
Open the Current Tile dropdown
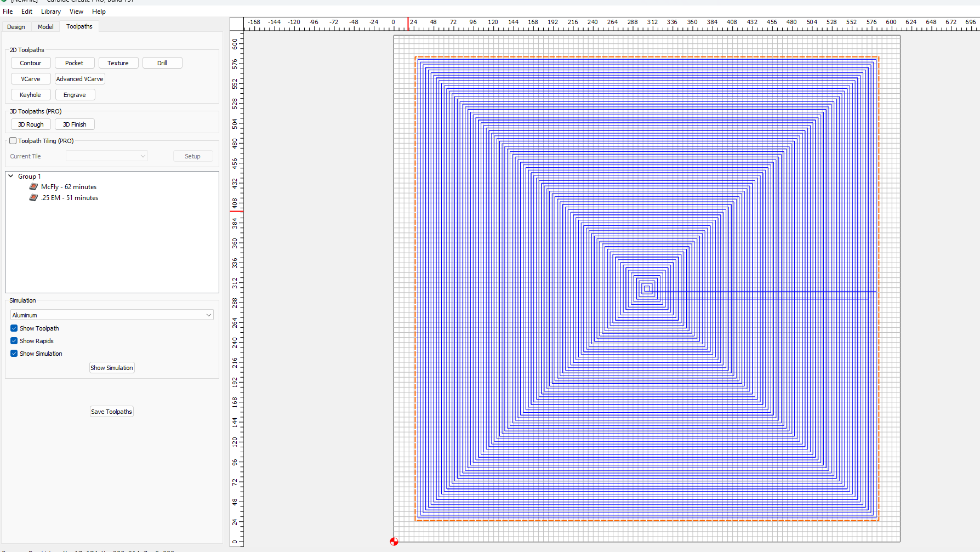pyautogui.click(x=106, y=156)
